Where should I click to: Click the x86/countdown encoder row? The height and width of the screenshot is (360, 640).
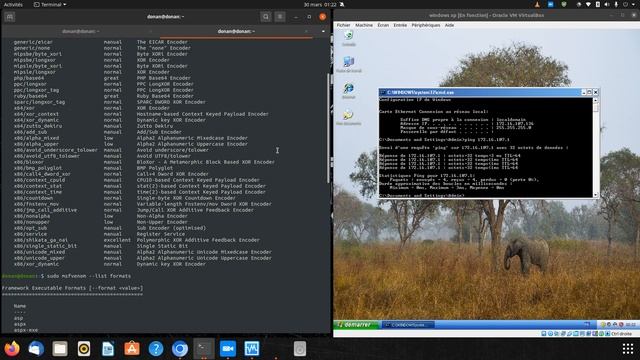pos(124,198)
